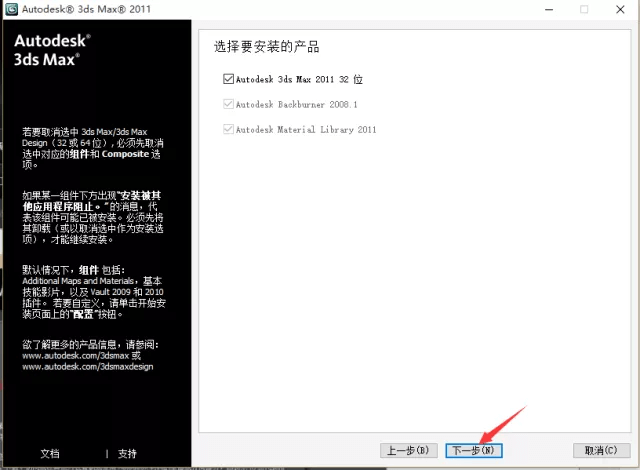Select the 选择要安装的产品 heading text
This screenshot has height=470, width=640.
[x=267, y=47]
